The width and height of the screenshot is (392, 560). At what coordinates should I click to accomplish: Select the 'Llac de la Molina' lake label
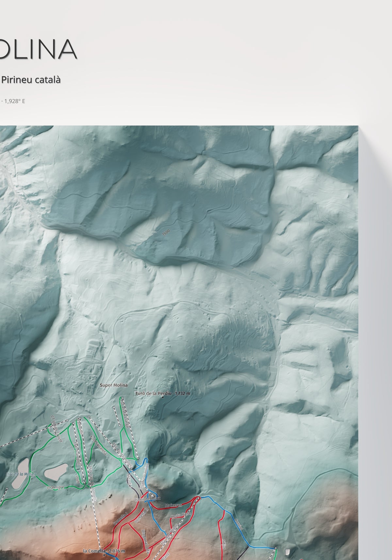pos(21,474)
